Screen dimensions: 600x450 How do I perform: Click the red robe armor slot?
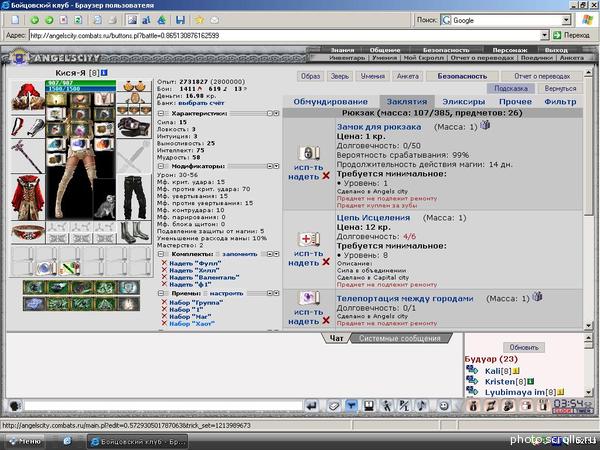click(28, 197)
